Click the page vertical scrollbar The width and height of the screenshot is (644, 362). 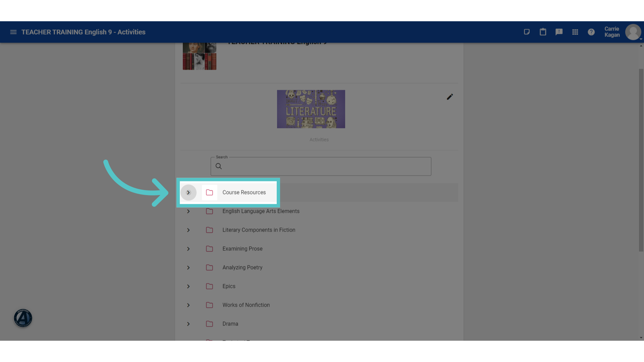click(x=641, y=160)
